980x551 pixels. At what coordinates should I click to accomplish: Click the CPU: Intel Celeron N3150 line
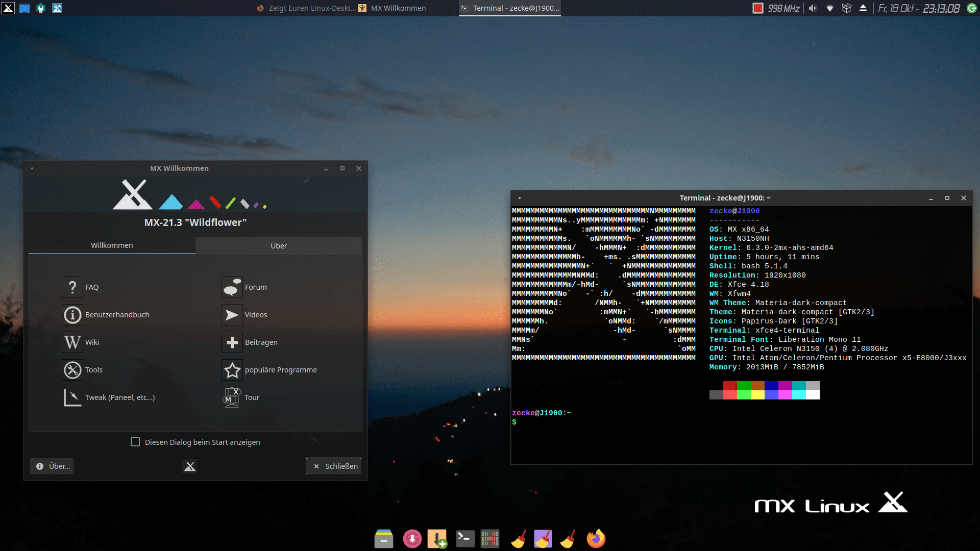(798, 349)
